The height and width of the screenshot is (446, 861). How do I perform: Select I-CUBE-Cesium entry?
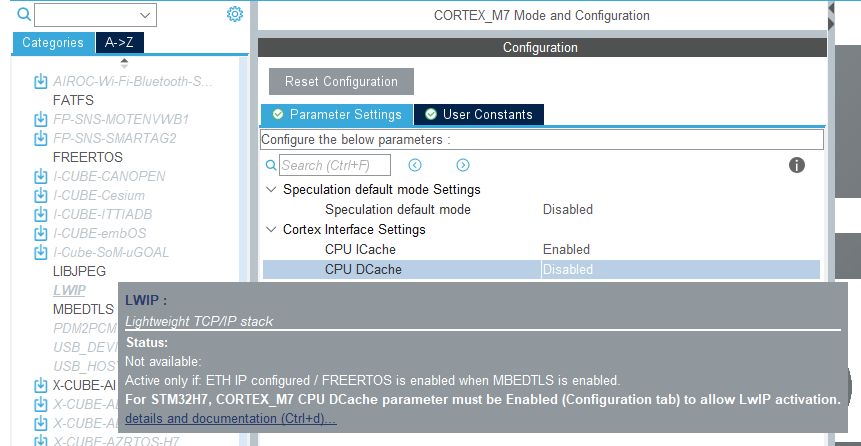click(99, 196)
